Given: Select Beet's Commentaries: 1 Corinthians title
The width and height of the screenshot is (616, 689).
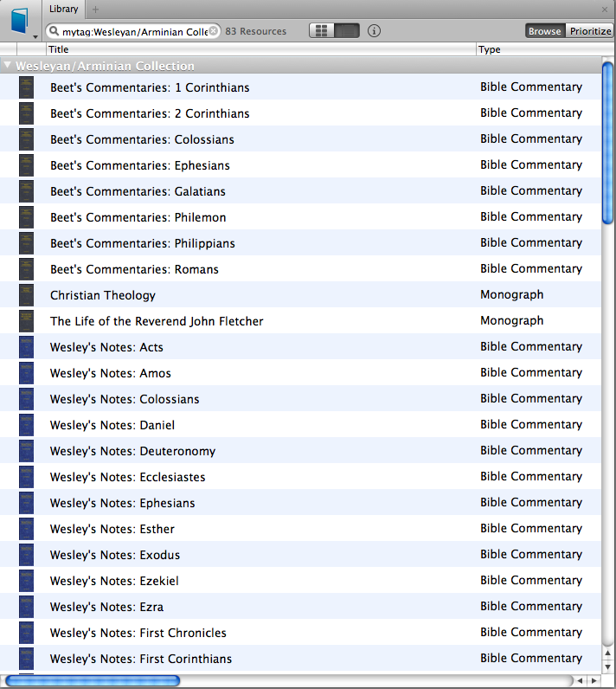Looking at the screenshot, I should [x=150, y=87].
